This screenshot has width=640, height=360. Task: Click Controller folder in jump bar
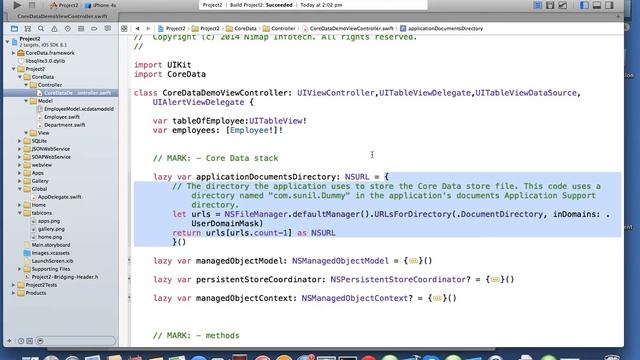279,29
